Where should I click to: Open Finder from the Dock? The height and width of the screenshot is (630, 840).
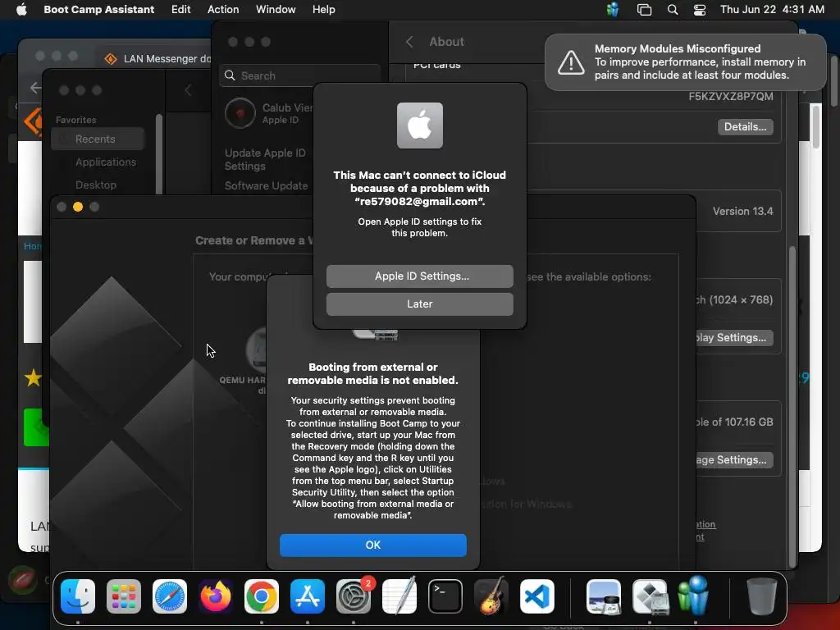(x=78, y=596)
